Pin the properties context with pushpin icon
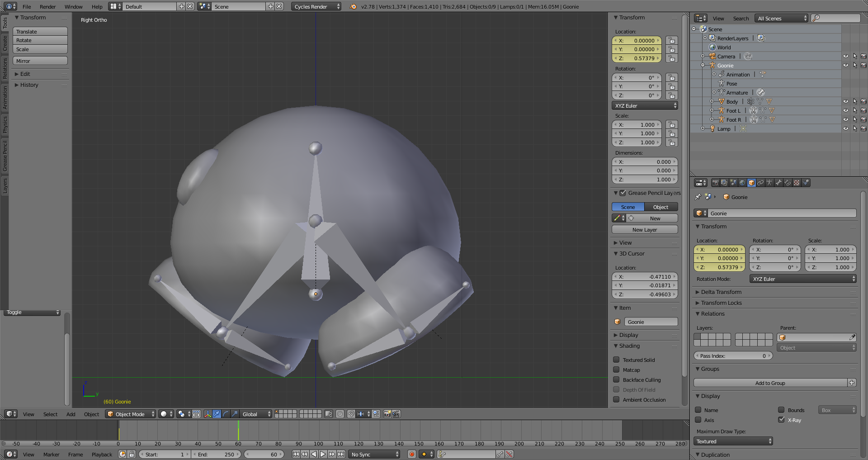Screen dimensions: 868x460 [698, 197]
